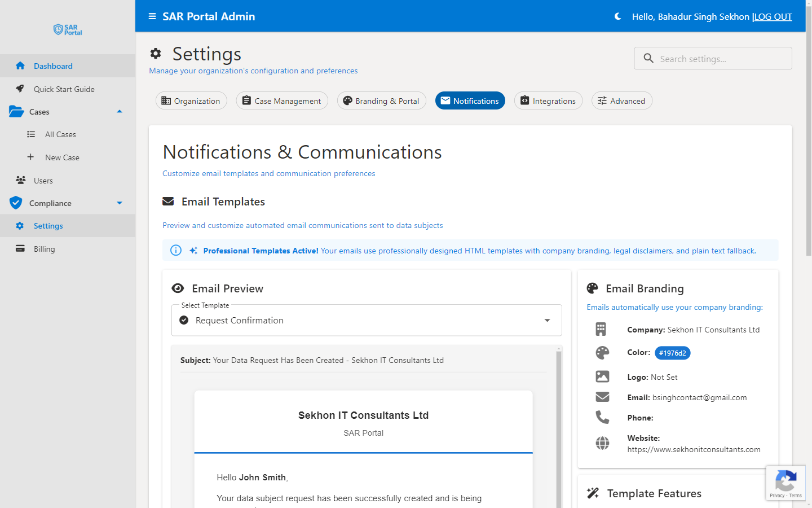Expand the Compliance sidebar section
Viewport: 812px width, 508px height.
(x=119, y=203)
